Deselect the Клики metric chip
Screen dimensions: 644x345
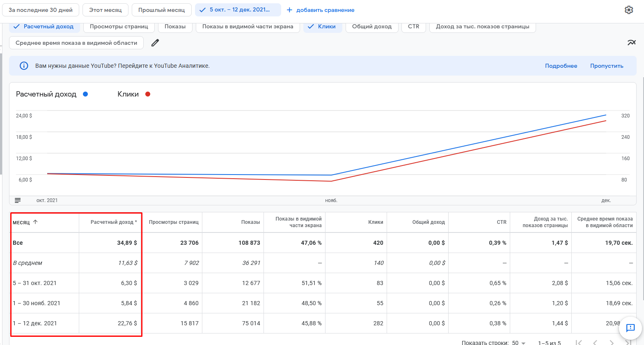(323, 27)
